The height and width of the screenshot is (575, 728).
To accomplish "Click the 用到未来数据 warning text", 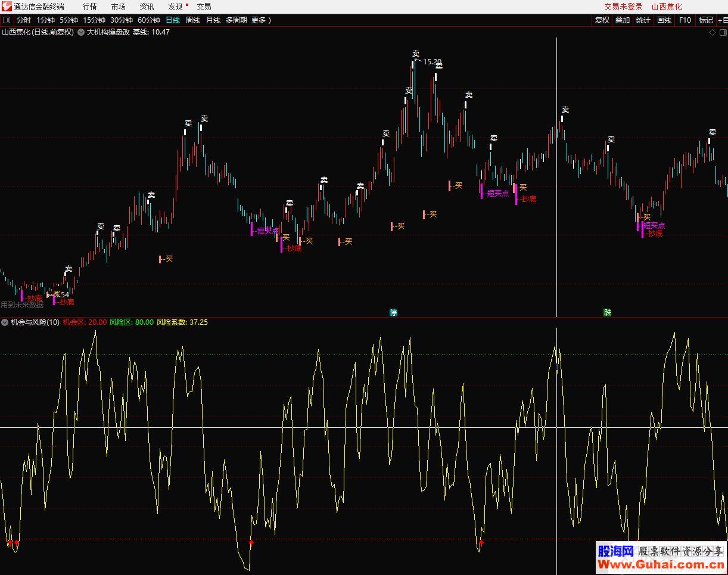I will (x=22, y=304).
